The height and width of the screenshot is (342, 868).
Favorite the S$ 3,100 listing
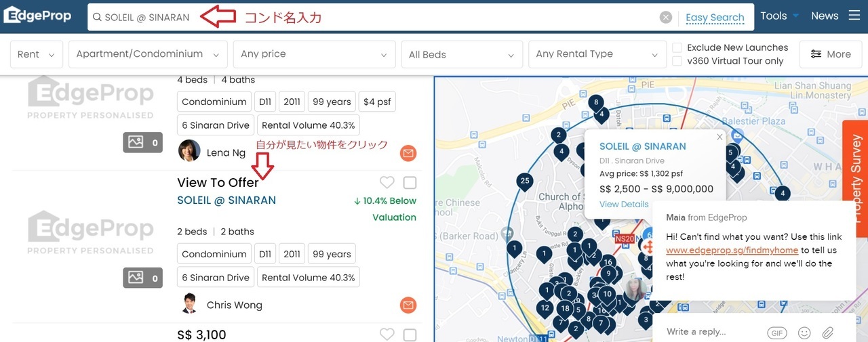tap(387, 334)
